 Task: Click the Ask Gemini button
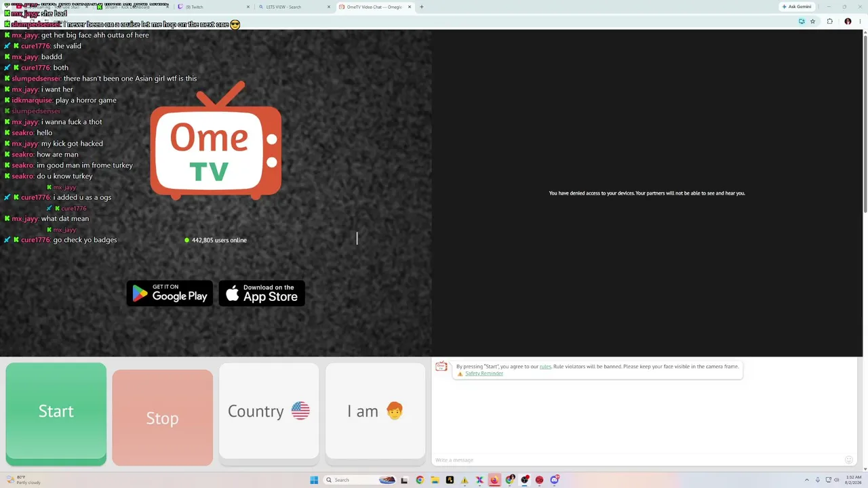click(797, 7)
